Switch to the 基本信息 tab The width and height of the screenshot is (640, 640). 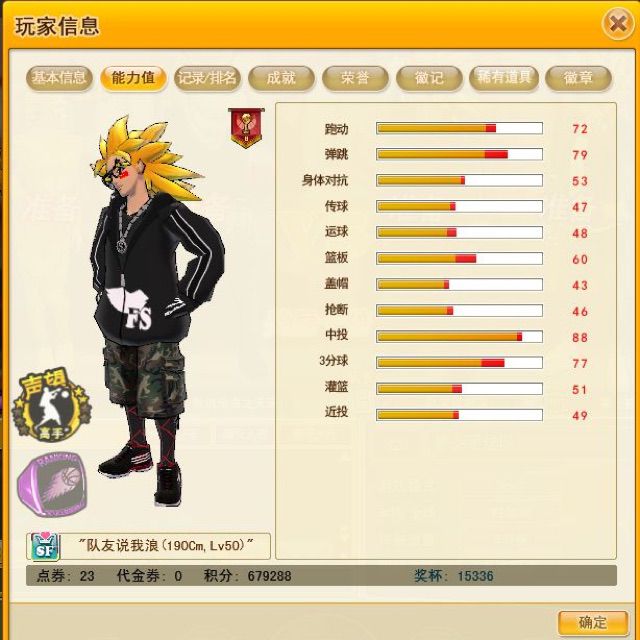[x=59, y=77]
